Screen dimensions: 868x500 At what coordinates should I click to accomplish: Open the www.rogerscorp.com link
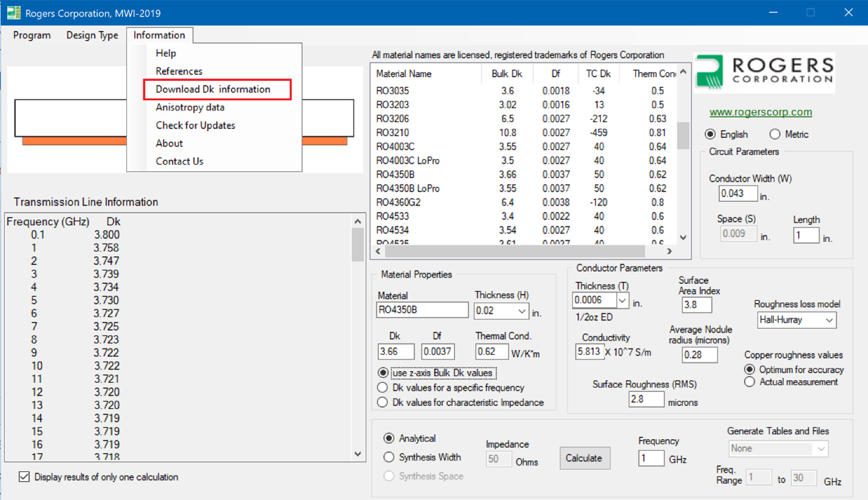(x=761, y=112)
